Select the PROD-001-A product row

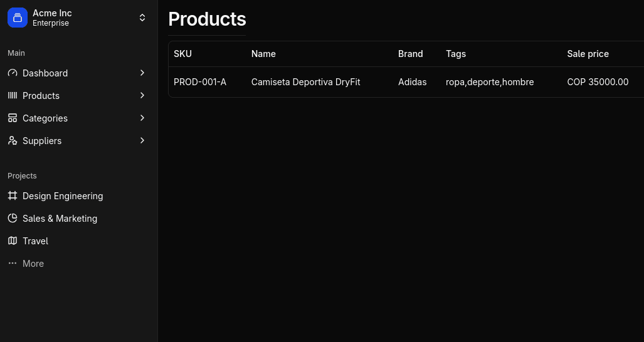(x=199, y=82)
